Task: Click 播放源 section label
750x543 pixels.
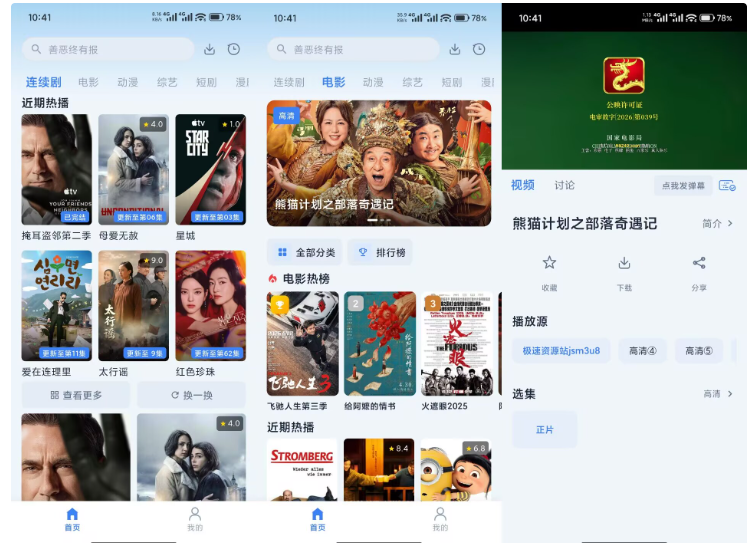Action: [x=530, y=321]
